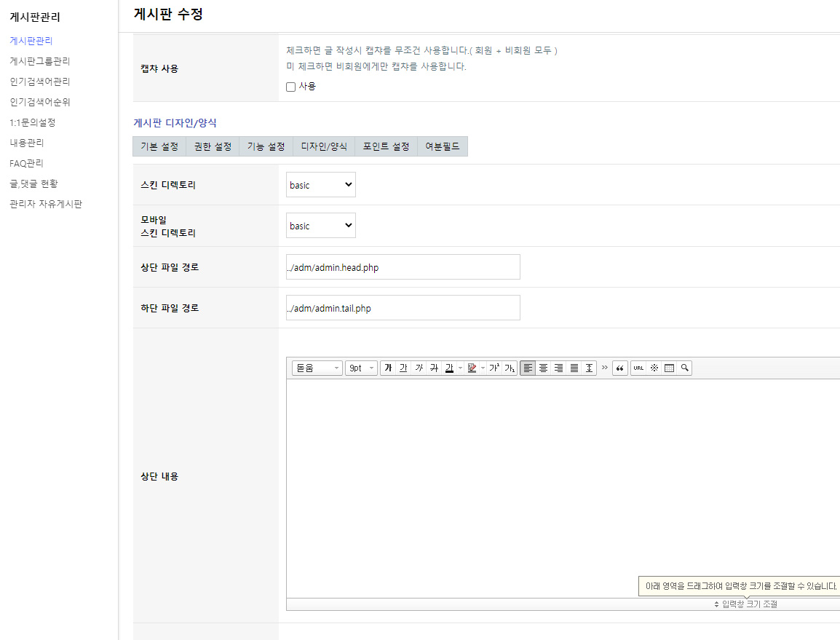Open 스킨 디렉토리 basic dropdown

[321, 184]
